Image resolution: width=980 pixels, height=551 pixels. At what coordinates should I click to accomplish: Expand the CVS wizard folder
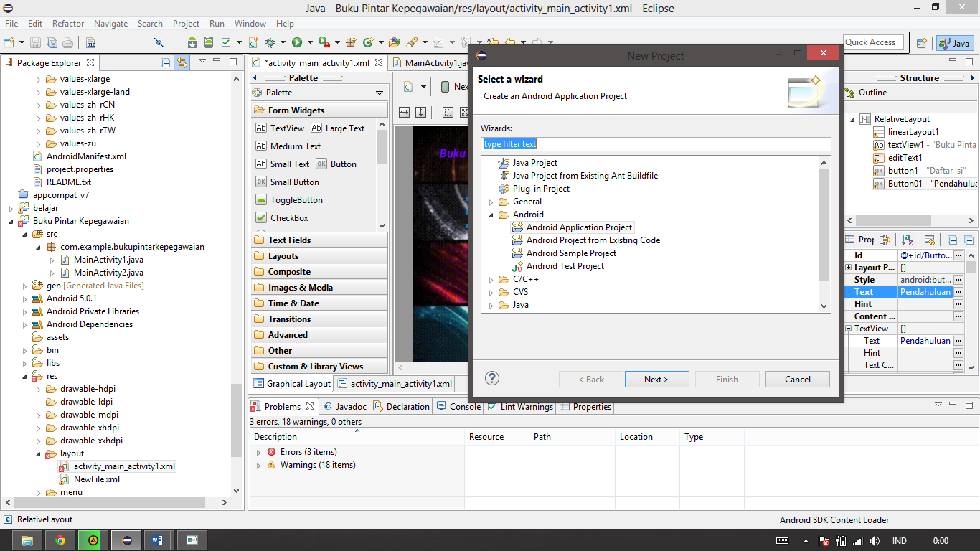[x=491, y=293]
